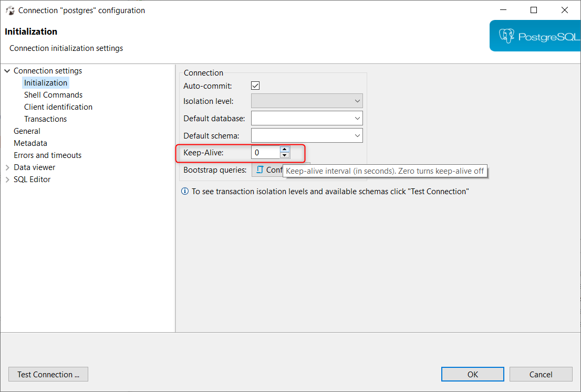The image size is (581, 392).
Task: Click the Test Connection button
Action: (48, 374)
